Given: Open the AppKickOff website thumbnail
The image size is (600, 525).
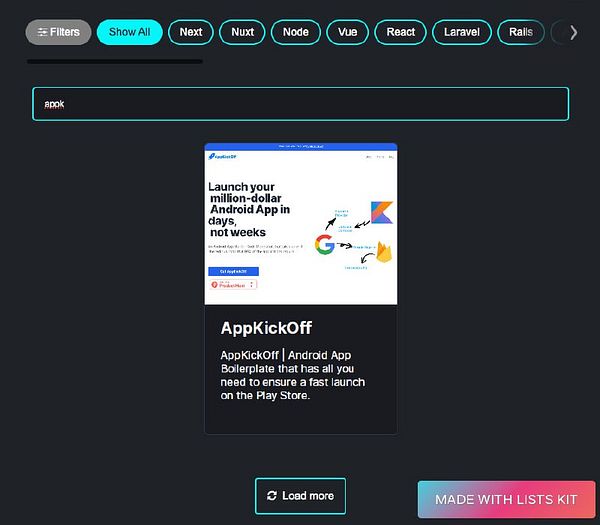Looking at the screenshot, I should 301,224.
